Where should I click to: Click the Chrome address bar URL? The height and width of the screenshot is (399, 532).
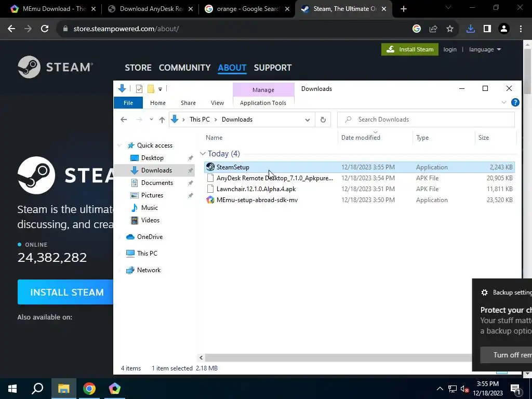pos(126,29)
